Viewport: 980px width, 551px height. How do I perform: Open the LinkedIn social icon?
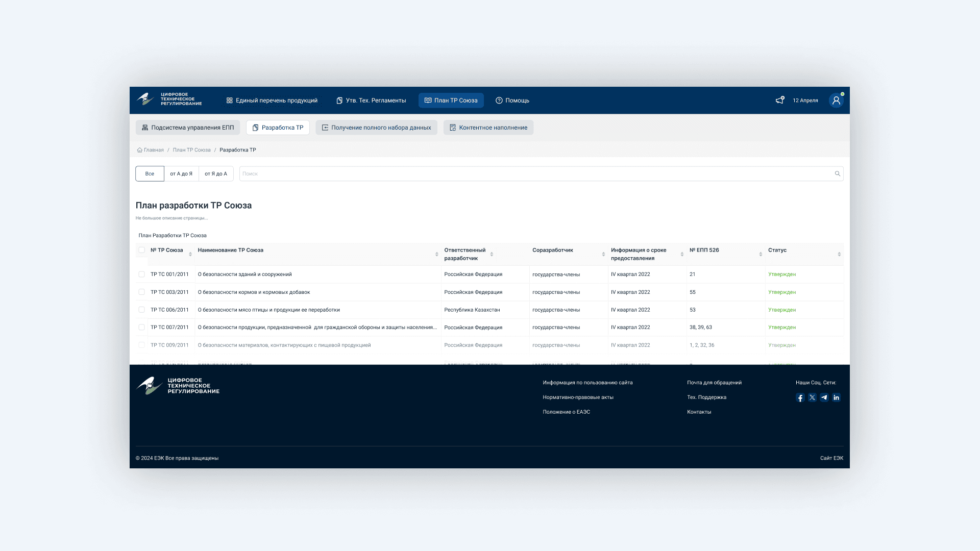point(836,397)
